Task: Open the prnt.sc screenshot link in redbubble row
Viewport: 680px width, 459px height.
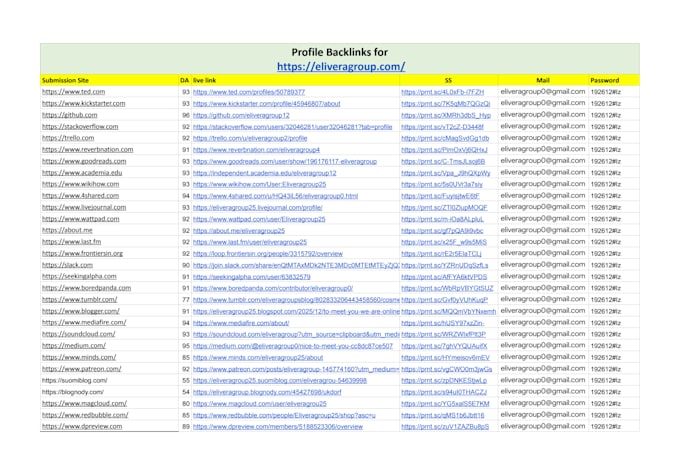Action: [x=442, y=415]
